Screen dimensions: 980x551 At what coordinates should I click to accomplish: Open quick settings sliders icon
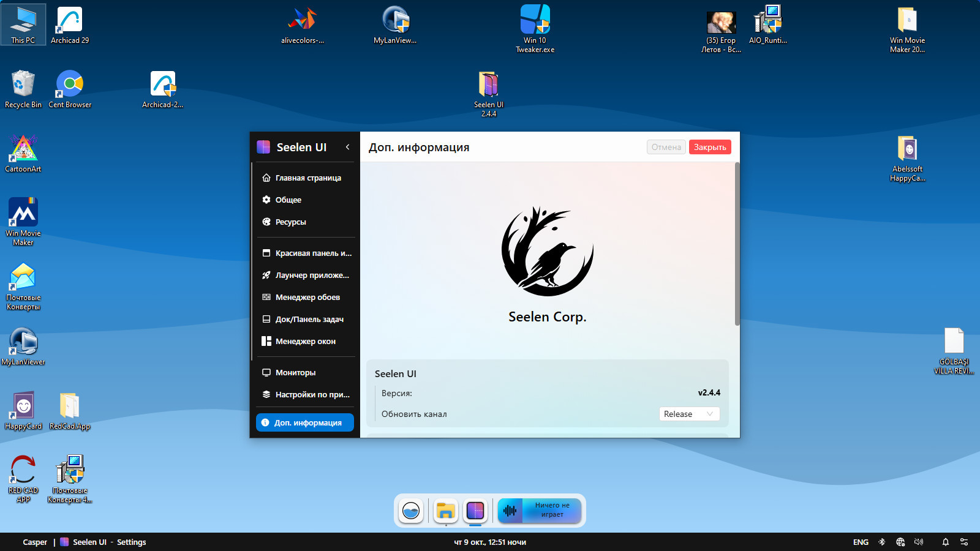tap(964, 542)
